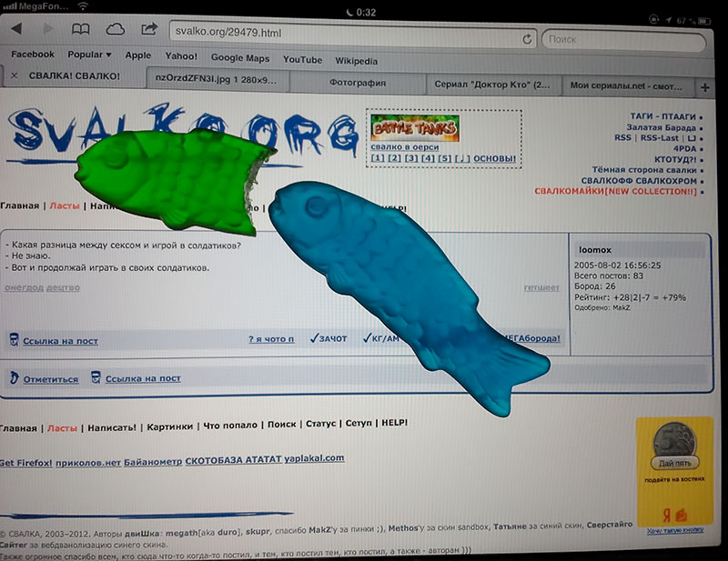Tap the Wi-Fi icon in the status bar
Screen dimensions: 728x561
click(x=83, y=6)
